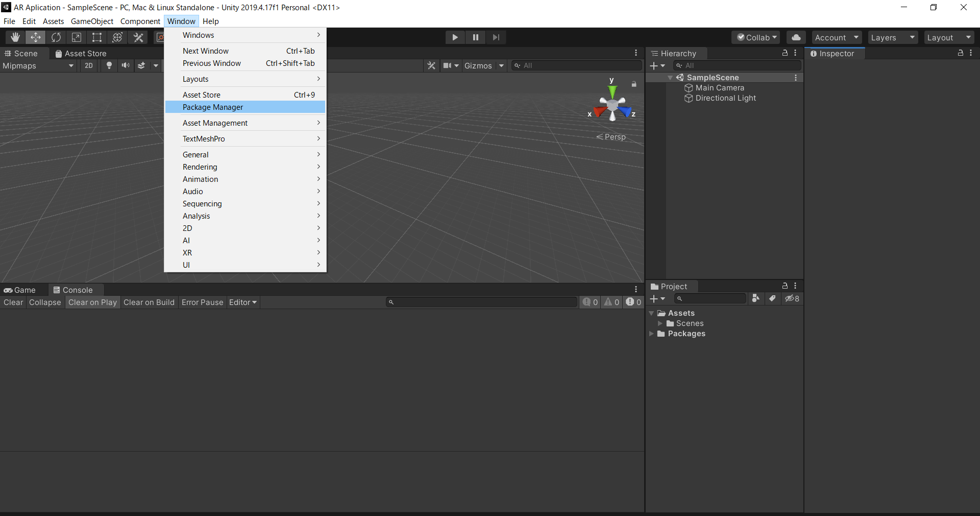This screenshot has width=980, height=516.
Task: Open the Layers dropdown
Action: (892, 37)
